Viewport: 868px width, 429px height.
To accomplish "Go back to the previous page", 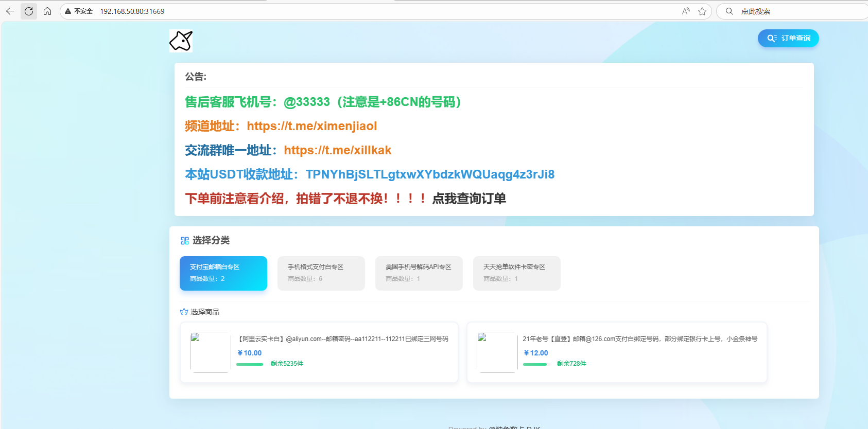I will [10, 11].
